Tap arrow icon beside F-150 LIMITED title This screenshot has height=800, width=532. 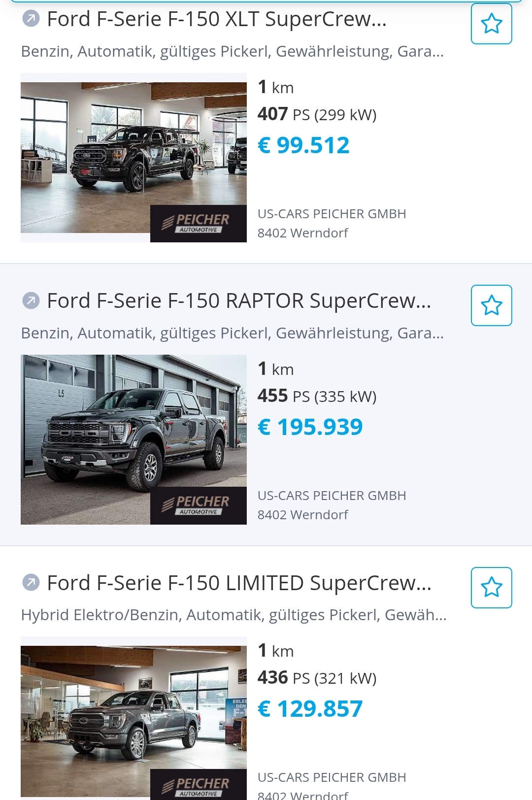click(31, 583)
